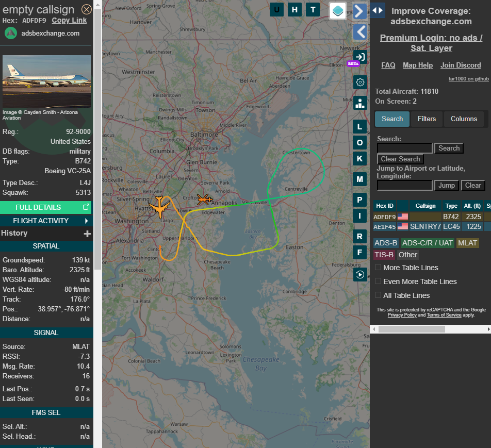Open tar1090 on github link
Screen dimensions: 491x448
click(468, 78)
